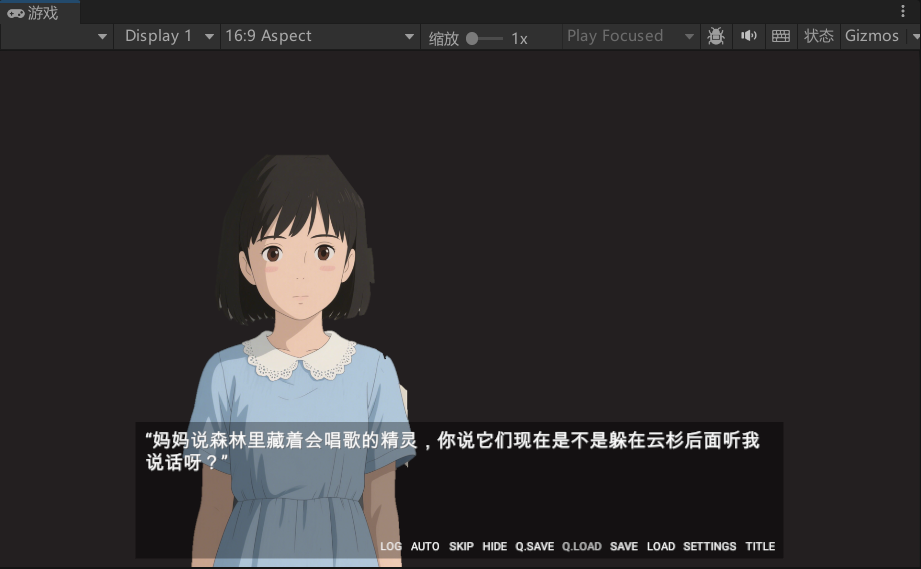The image size is (921, 569).
Task: Open the dialogue LOG
Action: click(x=391, y=546)
